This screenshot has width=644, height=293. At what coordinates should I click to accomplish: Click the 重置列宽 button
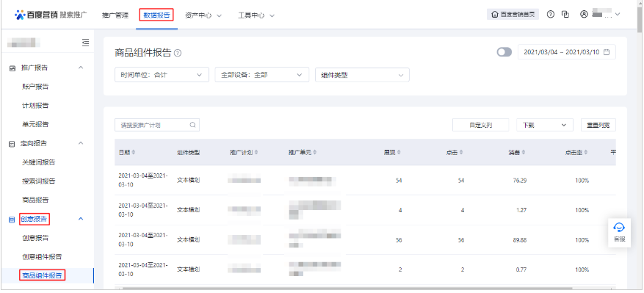(x=598, y=125)
